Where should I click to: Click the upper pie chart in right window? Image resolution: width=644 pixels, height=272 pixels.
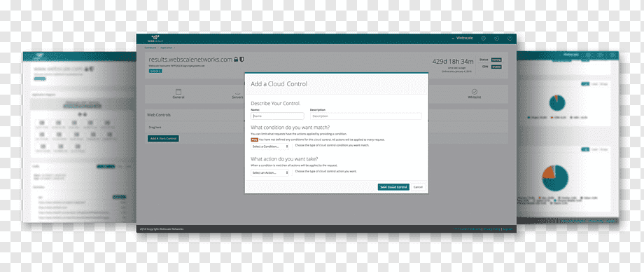point(557,103)
